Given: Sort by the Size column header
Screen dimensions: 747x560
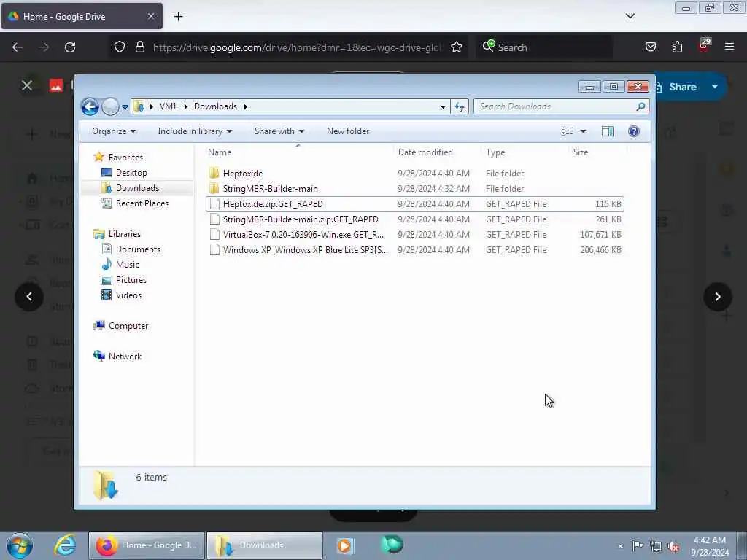Looking at the screenshot, I should pos(580,152).
